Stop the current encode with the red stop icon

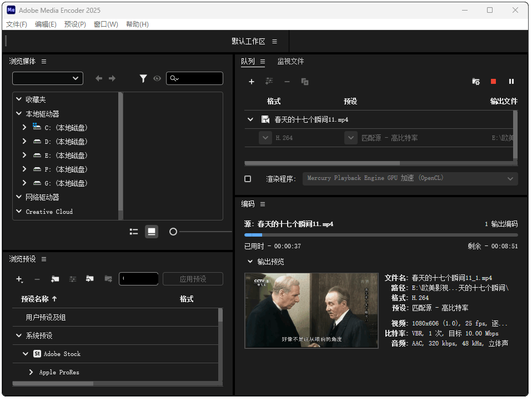(493, 82)
